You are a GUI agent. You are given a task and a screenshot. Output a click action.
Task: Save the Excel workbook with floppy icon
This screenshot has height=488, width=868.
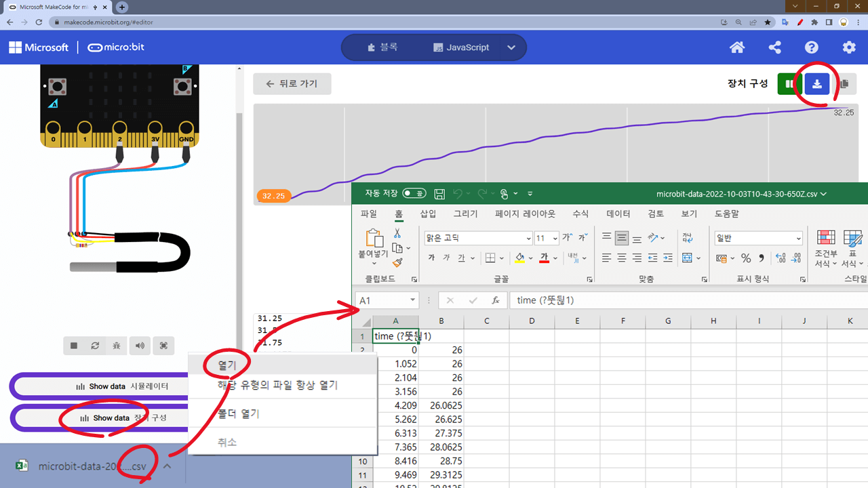click(439, 194)
